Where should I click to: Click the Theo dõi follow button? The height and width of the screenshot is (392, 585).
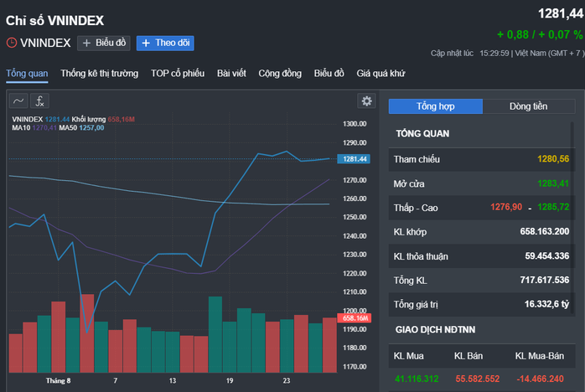[165, 44]
